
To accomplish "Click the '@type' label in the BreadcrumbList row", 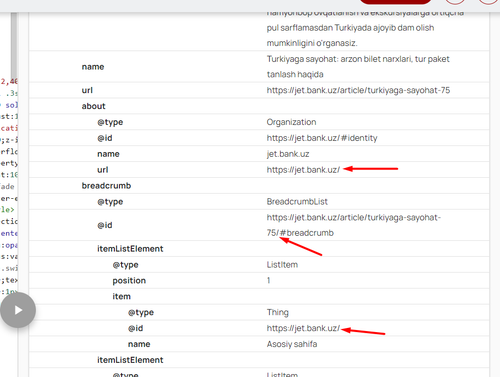I will (x=110, y=202).
